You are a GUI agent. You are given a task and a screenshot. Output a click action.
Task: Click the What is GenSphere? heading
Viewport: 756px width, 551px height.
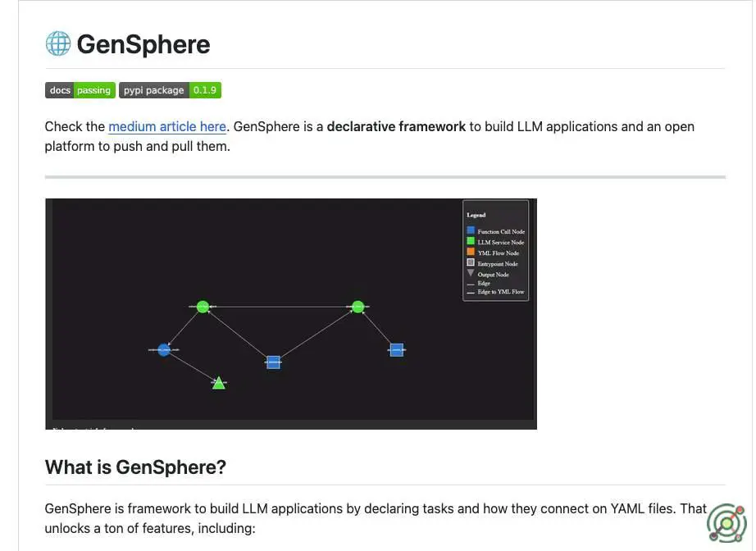(x=135, y=467)
